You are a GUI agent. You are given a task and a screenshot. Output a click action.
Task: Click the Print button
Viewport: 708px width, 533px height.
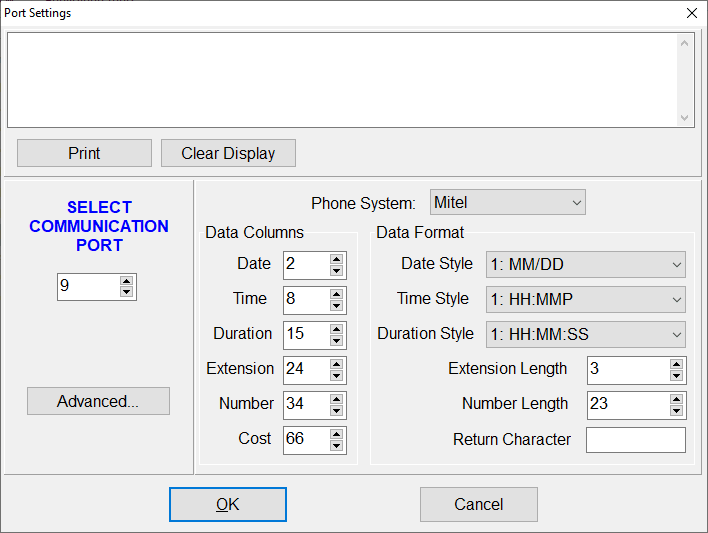tap(84, 153)
